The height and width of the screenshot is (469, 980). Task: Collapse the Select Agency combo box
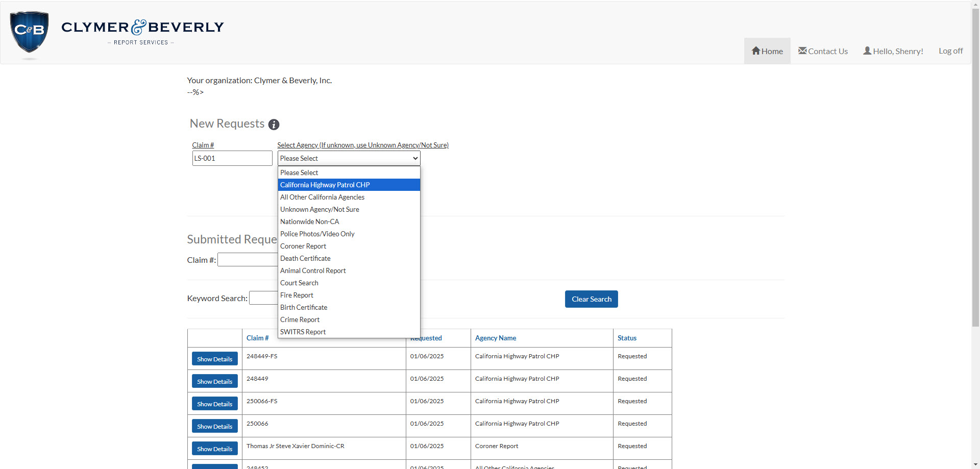pos(349,158)
